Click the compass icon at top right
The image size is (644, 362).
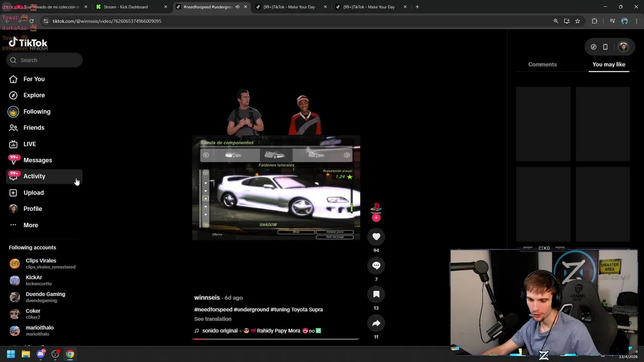tap(594, 47)
